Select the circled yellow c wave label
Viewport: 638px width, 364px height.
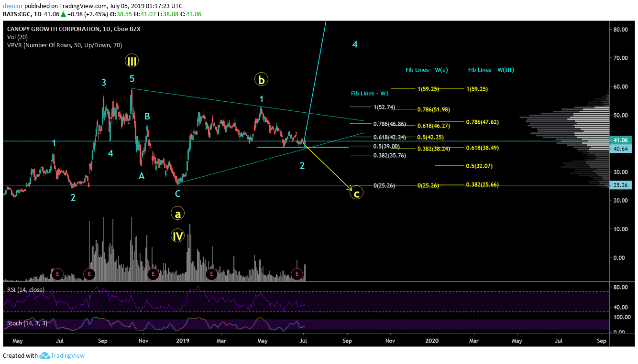[357, 193]
